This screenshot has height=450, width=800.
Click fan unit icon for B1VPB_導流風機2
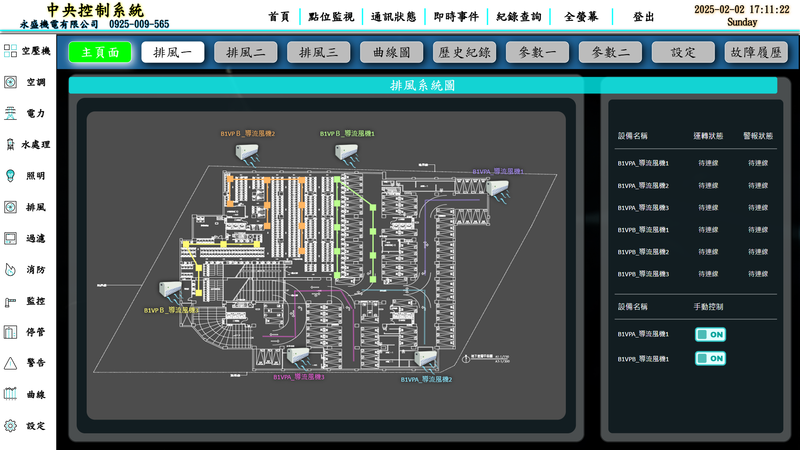(247, 154)
